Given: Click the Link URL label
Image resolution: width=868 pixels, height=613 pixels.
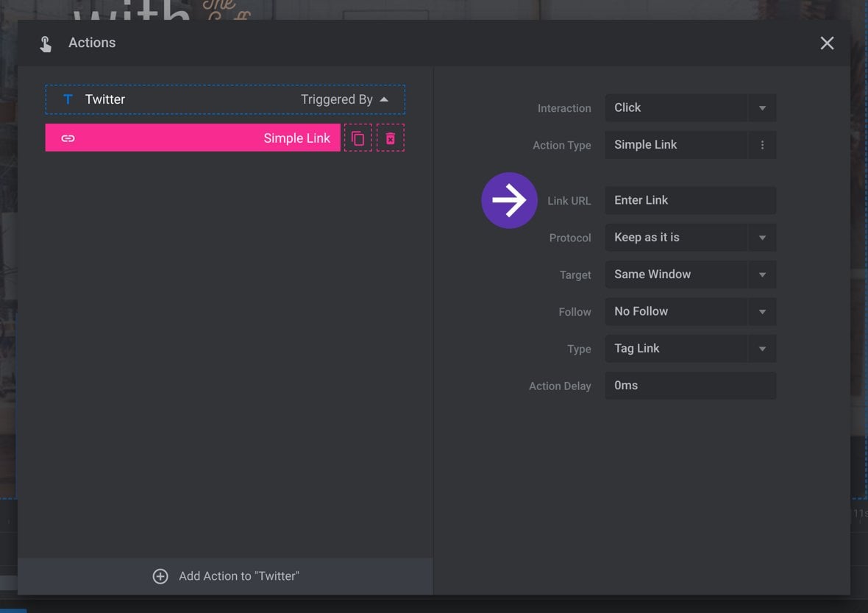Looking at the screenshot, I should pyautogui.click(x=569, y=201).
